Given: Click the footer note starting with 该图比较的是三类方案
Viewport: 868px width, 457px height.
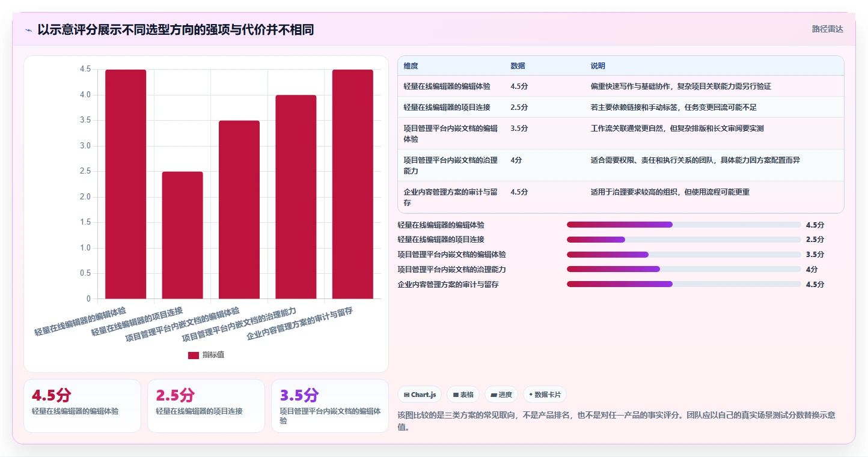Looking at the screenshot, I should (616, 421).
